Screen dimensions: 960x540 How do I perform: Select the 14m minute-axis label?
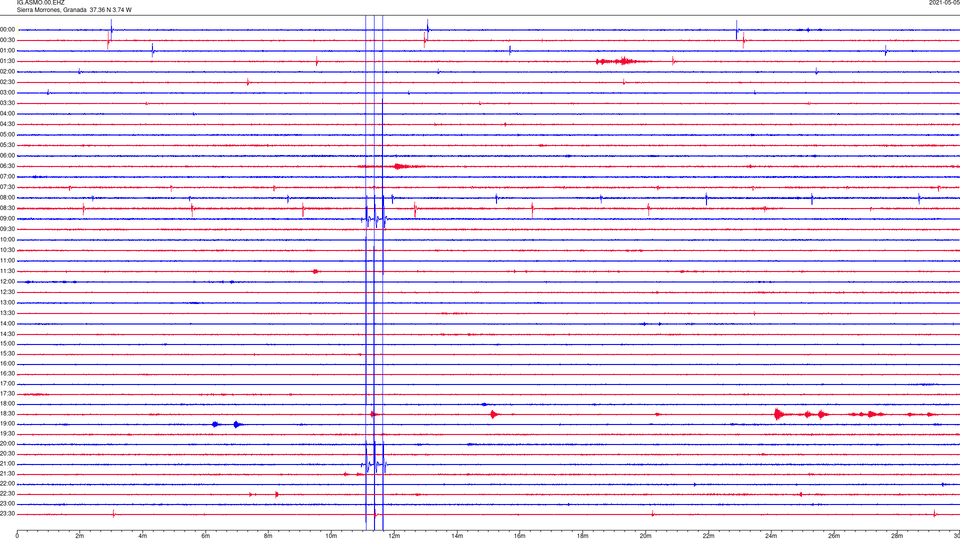tap(457, 536)
